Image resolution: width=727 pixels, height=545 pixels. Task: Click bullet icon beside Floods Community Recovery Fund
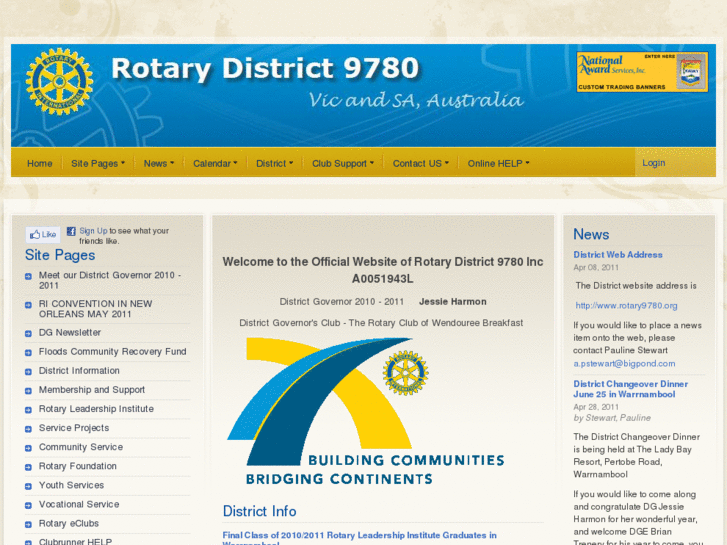click(x=28, y=353)
